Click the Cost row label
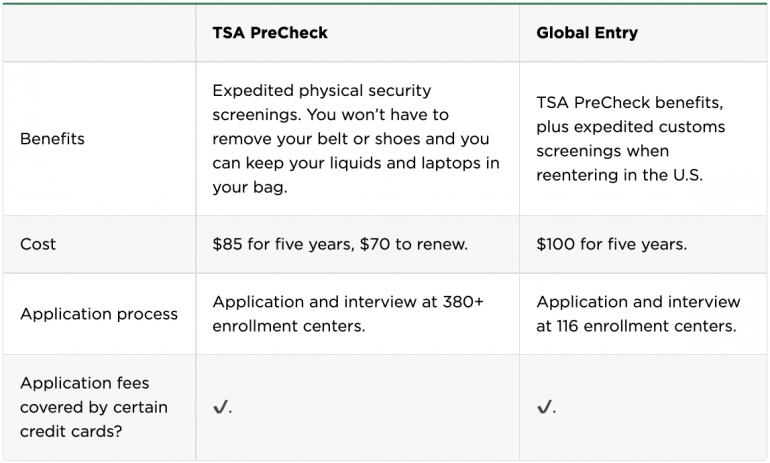The image size is (770, 463). pos(38,244)
